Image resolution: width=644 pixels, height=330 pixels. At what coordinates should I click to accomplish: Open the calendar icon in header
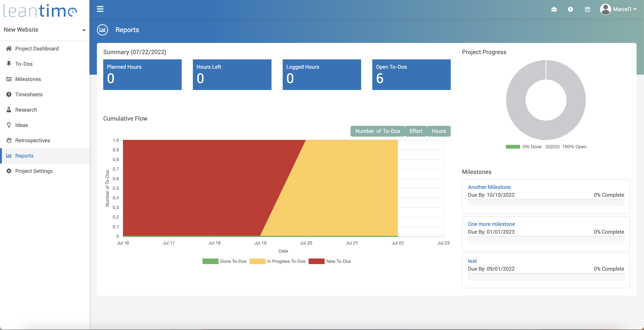tap(587, 9)
